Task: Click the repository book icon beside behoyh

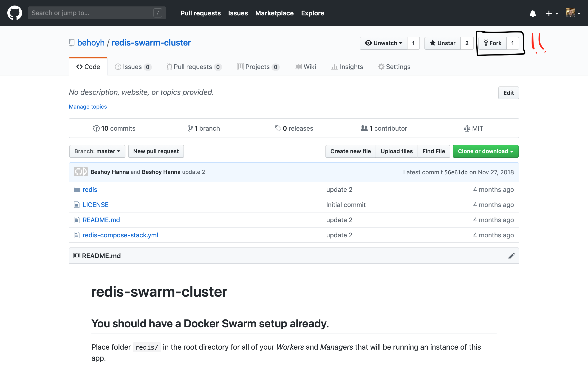Action: 71,43
